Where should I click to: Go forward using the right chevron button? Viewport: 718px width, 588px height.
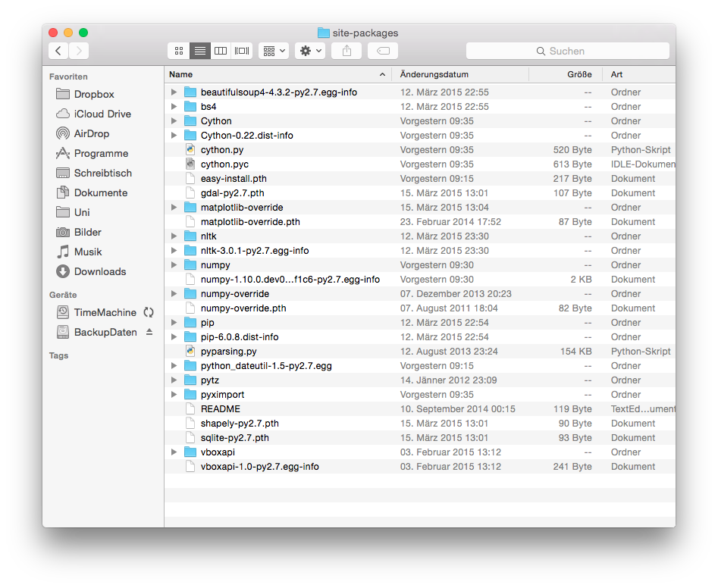(79, 51)
